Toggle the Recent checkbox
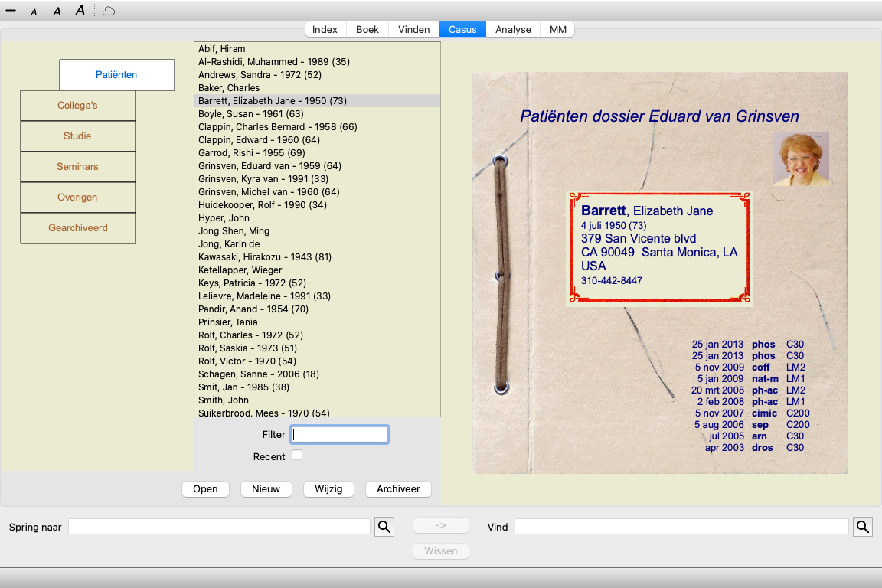This screenshot has height=588, width=882. tap(297, 456)
